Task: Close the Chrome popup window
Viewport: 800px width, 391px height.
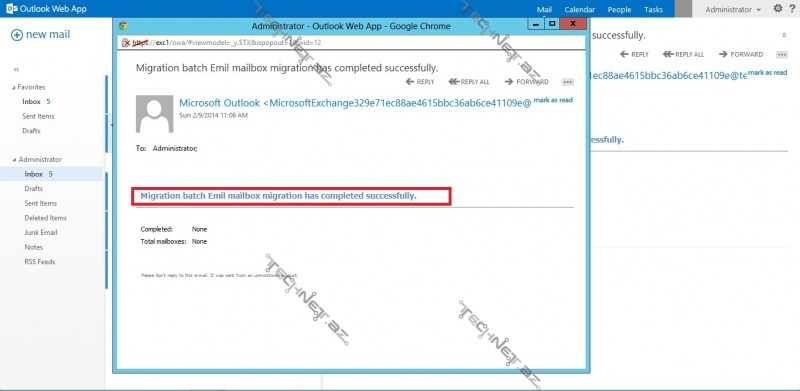Action: pyautogui.click(x=573, y=23)
